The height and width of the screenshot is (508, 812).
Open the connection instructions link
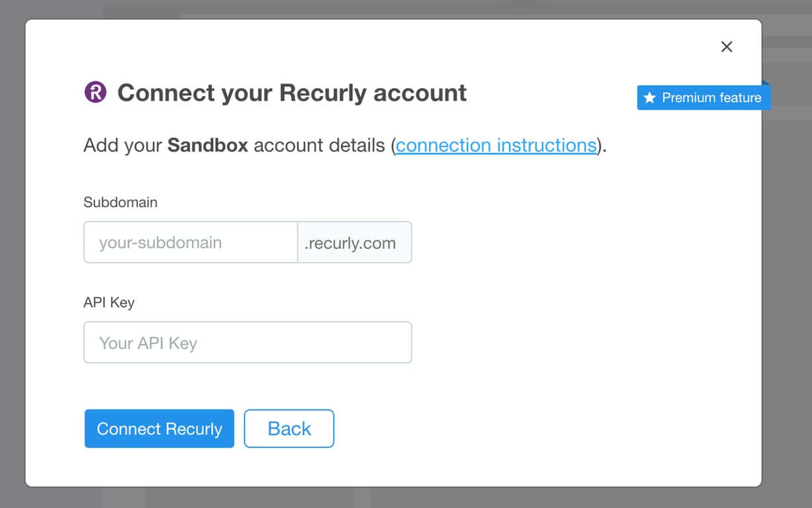pos(496,145)
